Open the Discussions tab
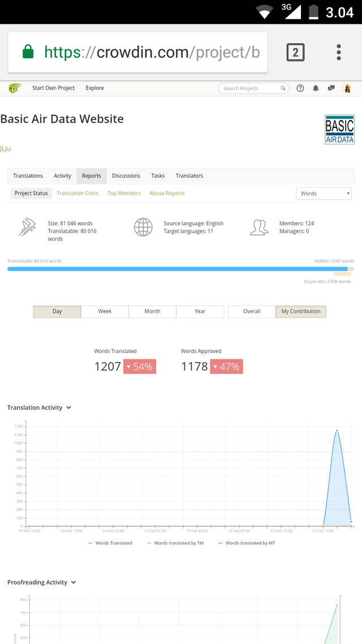 (x=126, y=176)
